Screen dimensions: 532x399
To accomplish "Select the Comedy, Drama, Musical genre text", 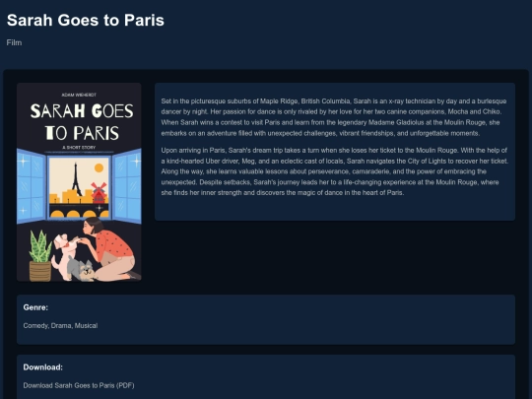I will coord(60,326).
